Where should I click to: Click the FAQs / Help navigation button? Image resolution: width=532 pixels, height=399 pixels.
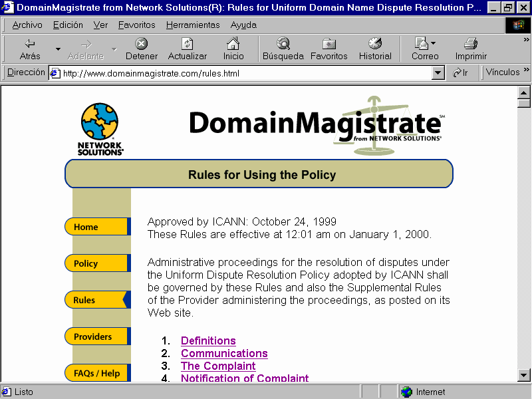pos(96,373)
